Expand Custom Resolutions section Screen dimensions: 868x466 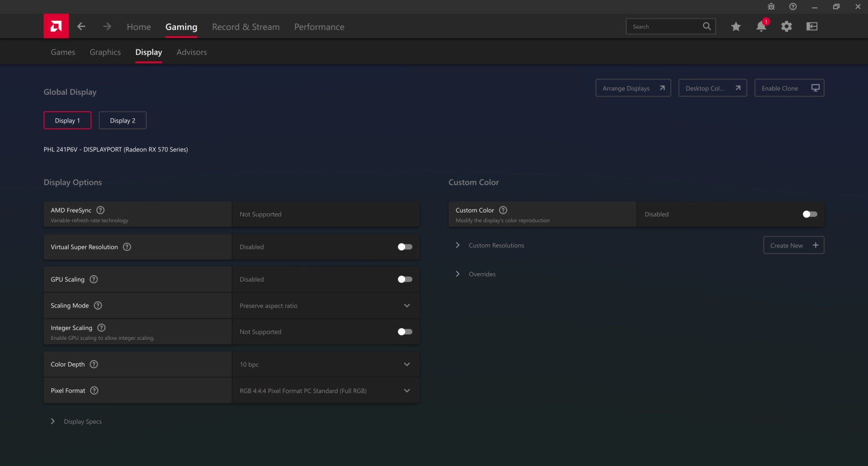[490, 246]
